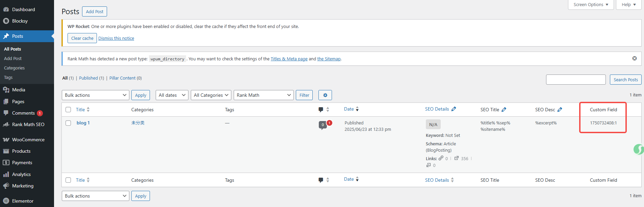Screen dimensions: 644x207
Task: Toggle select-all checkbox in table header
Action: [68, 110]
